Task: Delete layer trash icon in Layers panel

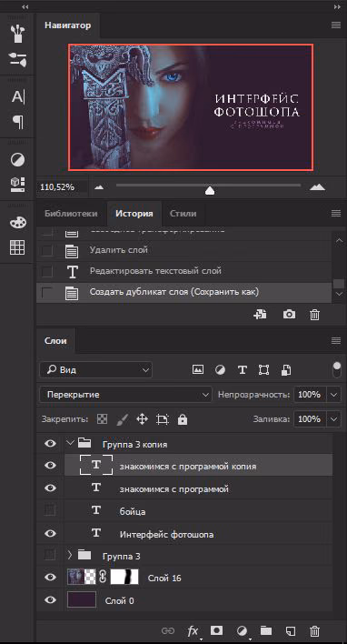Action: coord(314,630)
